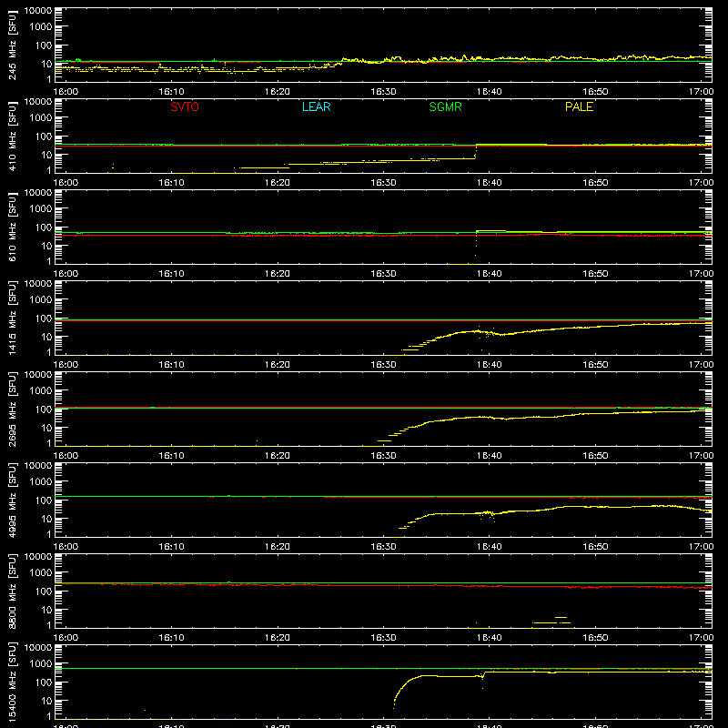Click the 16:10 tick under the 245 MHz panel
This screenshot has height=728, width=728.
(171, 92)
